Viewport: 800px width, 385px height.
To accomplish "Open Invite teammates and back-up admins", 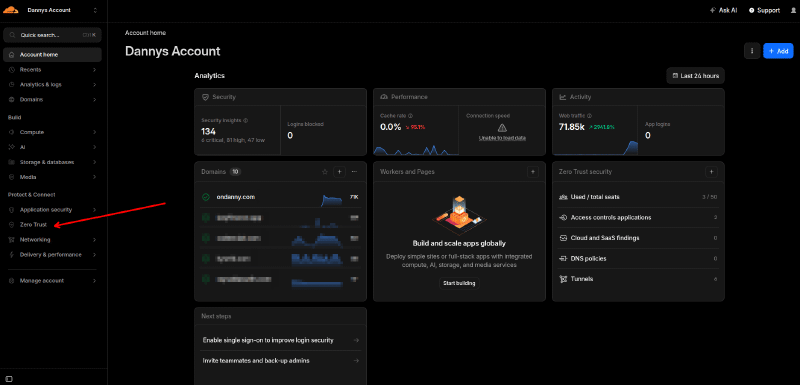I will coord(280,361).
